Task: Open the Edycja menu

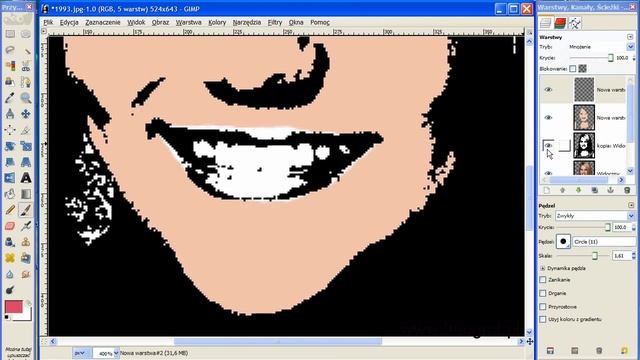Action: click(69, 22)
